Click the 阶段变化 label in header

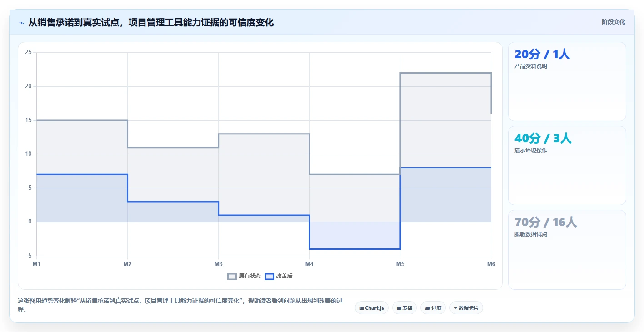[614, 22]
